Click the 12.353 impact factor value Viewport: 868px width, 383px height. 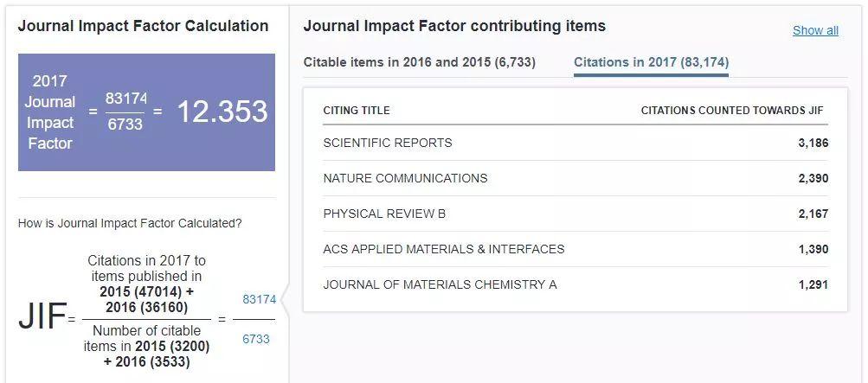point(222,112)
